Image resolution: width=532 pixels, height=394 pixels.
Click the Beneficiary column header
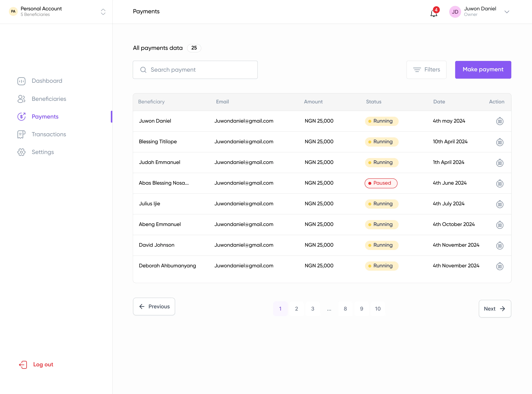[151, 102]
